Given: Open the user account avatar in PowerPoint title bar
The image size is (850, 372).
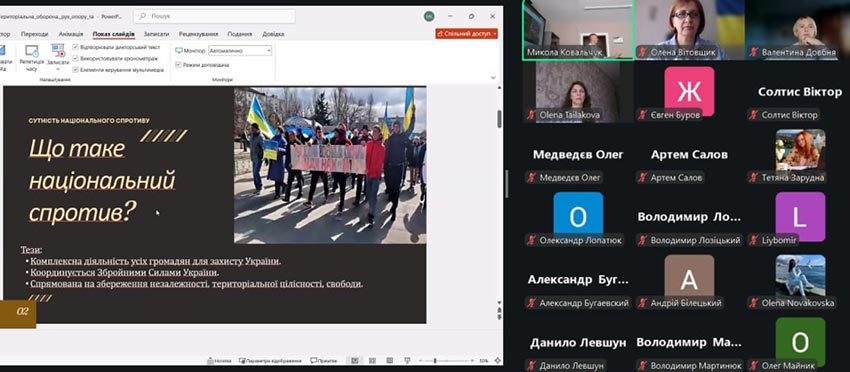Looking at the screenshot, I should click(429, 16).
